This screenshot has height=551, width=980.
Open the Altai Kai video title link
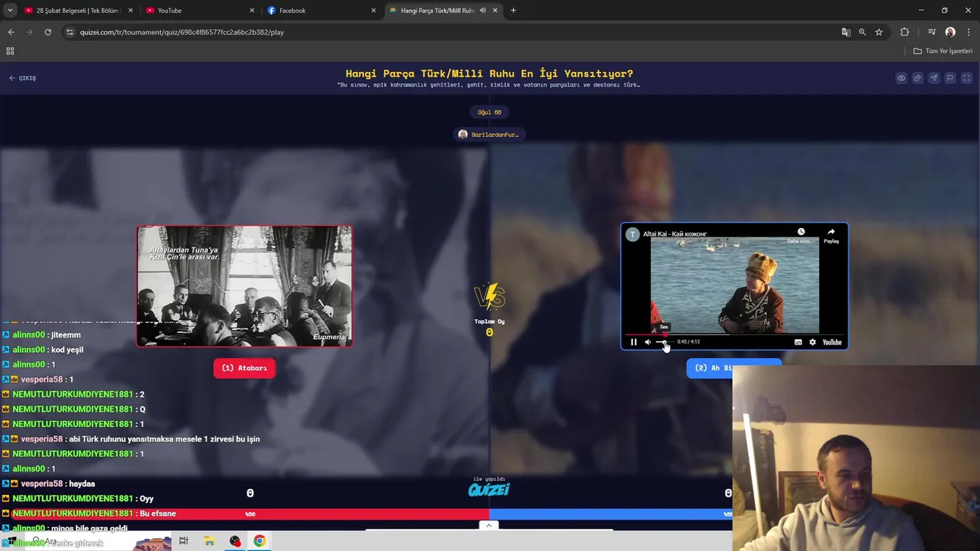(675, 234)
